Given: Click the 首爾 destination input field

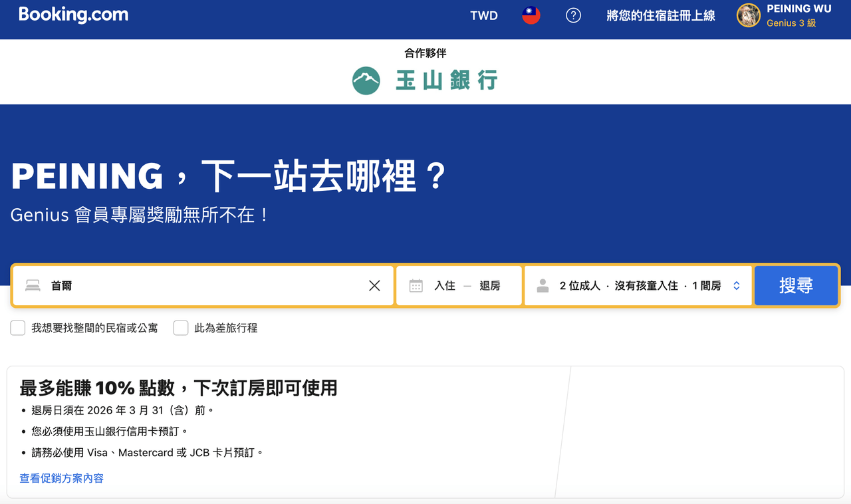Looking at the screenshot, I should (x=203, y=286).
